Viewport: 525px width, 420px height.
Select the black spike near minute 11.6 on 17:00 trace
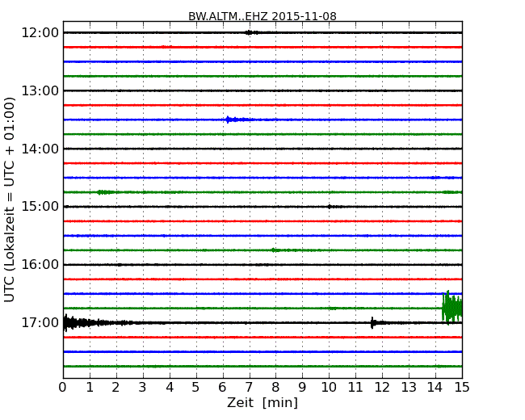372,323
